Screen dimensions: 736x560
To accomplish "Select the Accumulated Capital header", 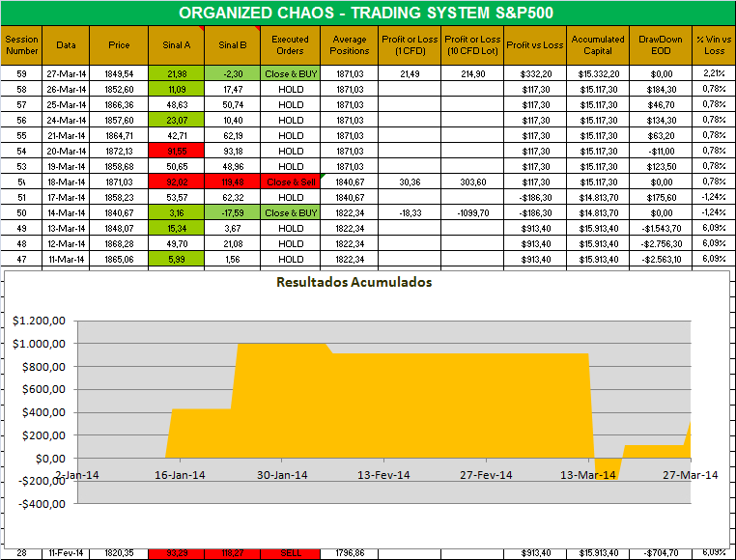I will pos(598,45).
